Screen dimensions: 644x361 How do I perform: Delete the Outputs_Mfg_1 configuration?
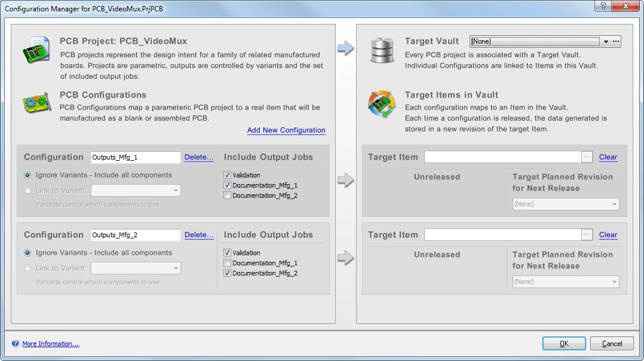199,157
